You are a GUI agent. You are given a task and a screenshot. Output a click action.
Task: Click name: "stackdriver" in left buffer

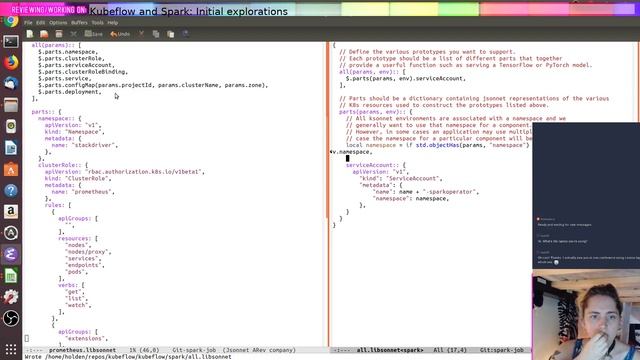coord(84,145)
